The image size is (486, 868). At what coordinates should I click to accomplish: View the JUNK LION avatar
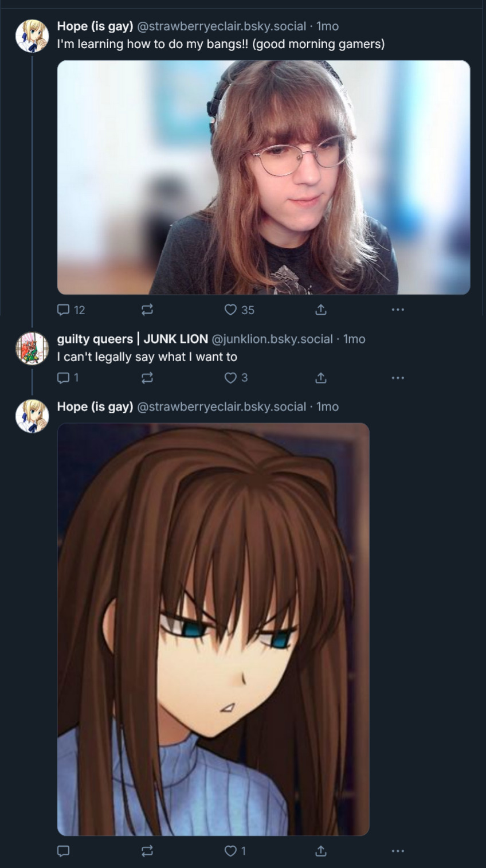(32, 348)
